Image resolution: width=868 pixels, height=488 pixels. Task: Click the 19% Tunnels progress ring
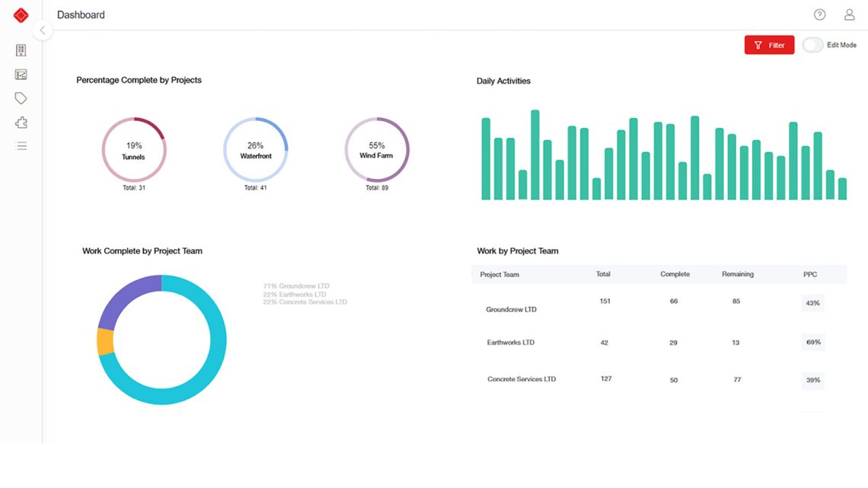(134, 149)
